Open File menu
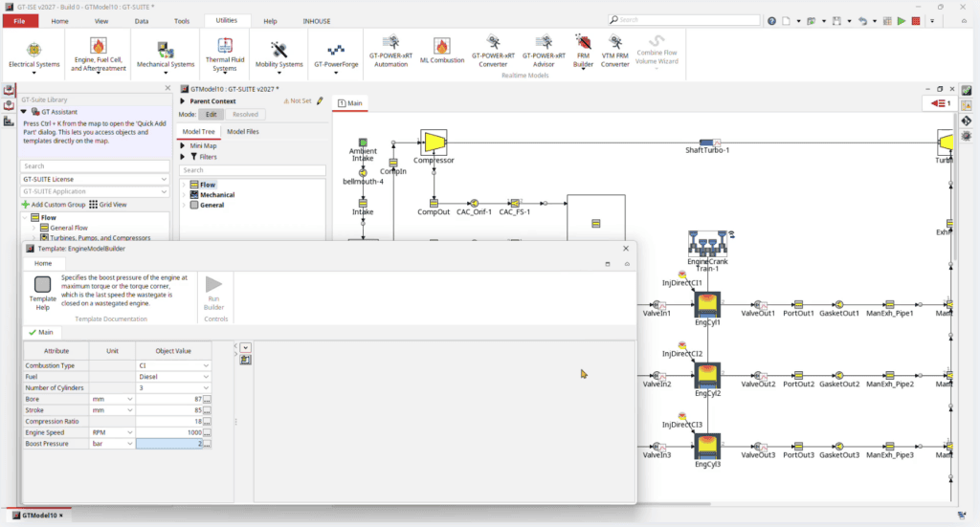Screen dimensions: 980x527 click(x=20, y=21)
